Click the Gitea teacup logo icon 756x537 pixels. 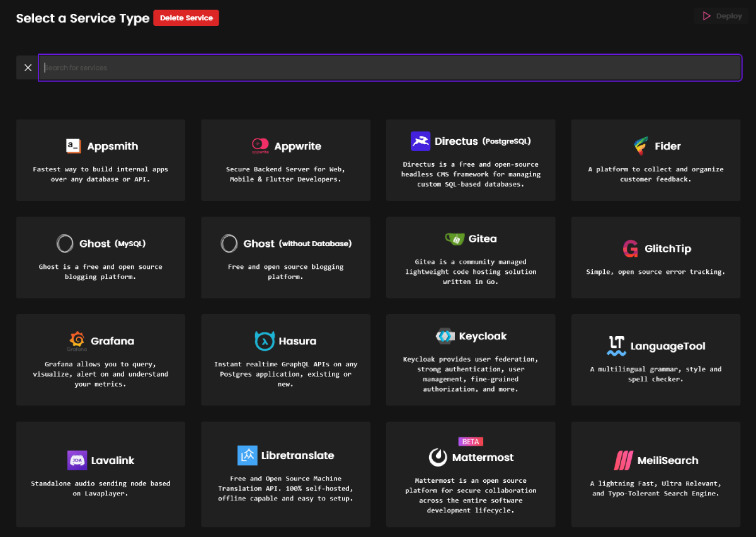coord(454,239)
